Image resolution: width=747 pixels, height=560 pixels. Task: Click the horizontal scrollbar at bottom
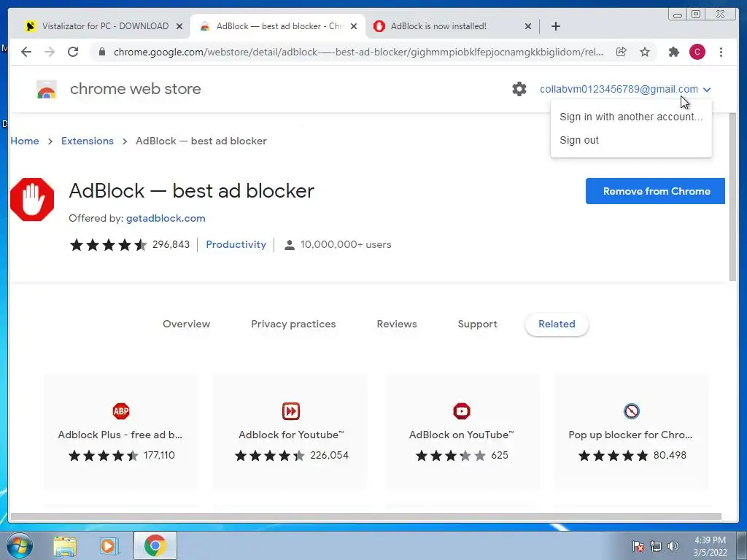366,517
